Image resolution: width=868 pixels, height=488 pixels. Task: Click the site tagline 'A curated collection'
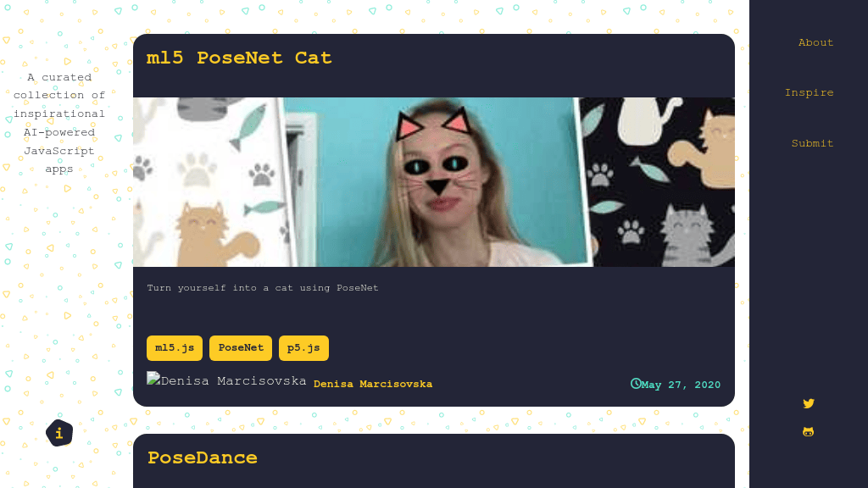click(x=59, y=123)
